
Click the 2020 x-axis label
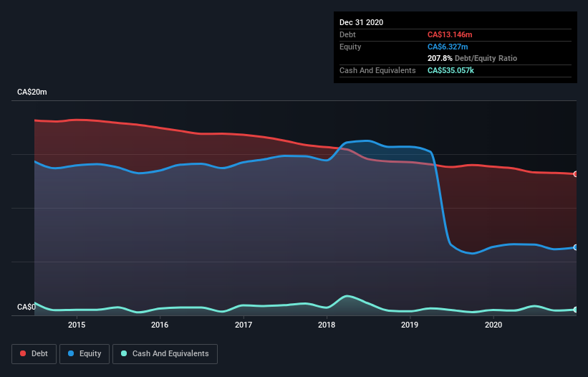click(x=493, y=325)
